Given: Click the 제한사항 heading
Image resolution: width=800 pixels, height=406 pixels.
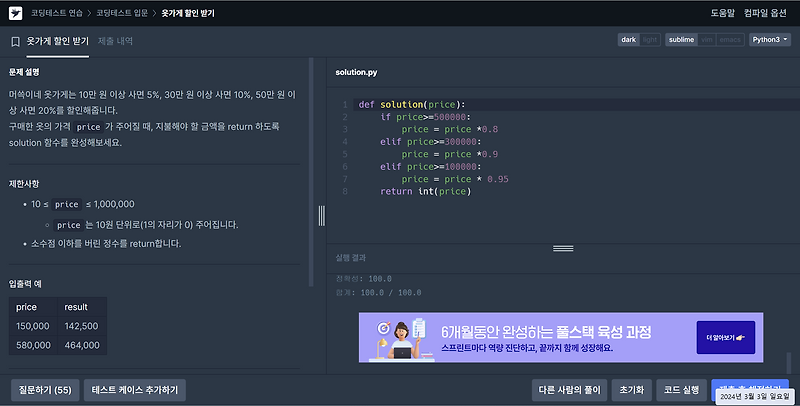Looking at the screenshot, I should click(x=23, y=184).
